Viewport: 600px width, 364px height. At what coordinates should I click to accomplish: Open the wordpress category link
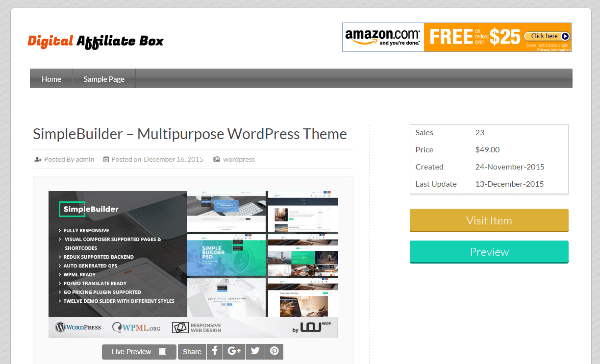(239, 159)
